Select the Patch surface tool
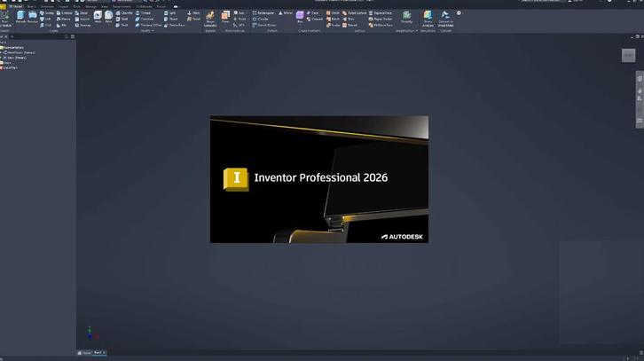644x361 pixels. 334,19
